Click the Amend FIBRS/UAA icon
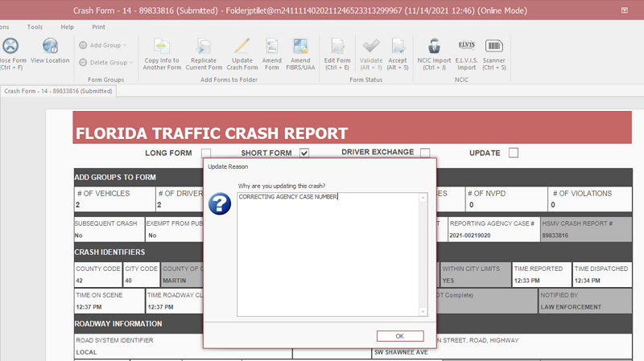Viewport: 644px width, 361px height. (x=300, y=47)
